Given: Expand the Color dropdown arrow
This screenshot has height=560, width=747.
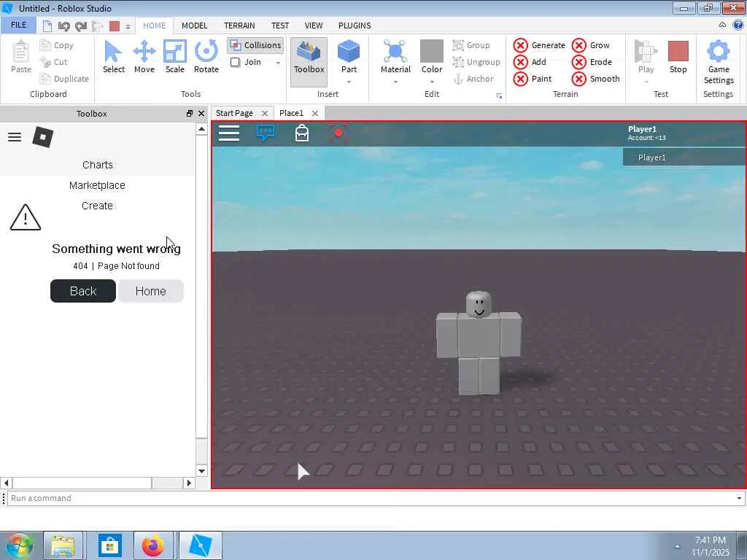Looking at the screenshot, I should [x=432, y=82].
